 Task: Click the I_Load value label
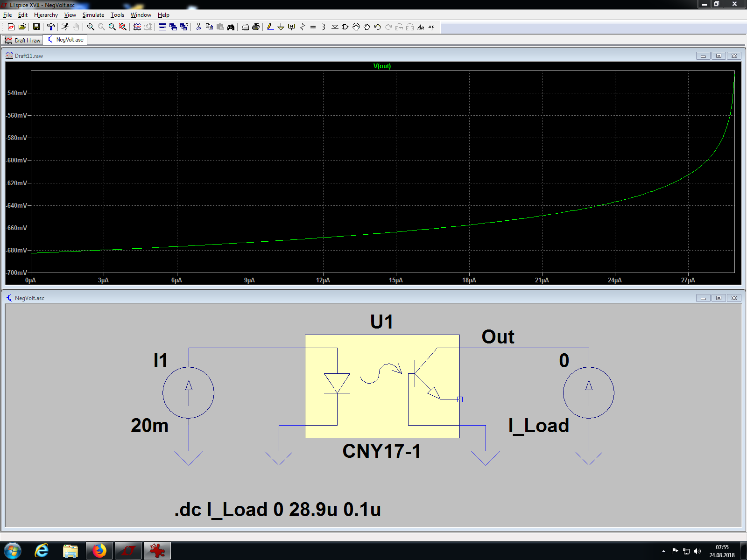[539, 426]
